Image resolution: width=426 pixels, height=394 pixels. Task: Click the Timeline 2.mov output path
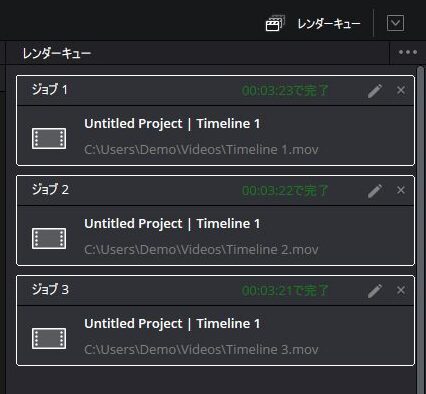pyautogui.click(x=201, y=250)
